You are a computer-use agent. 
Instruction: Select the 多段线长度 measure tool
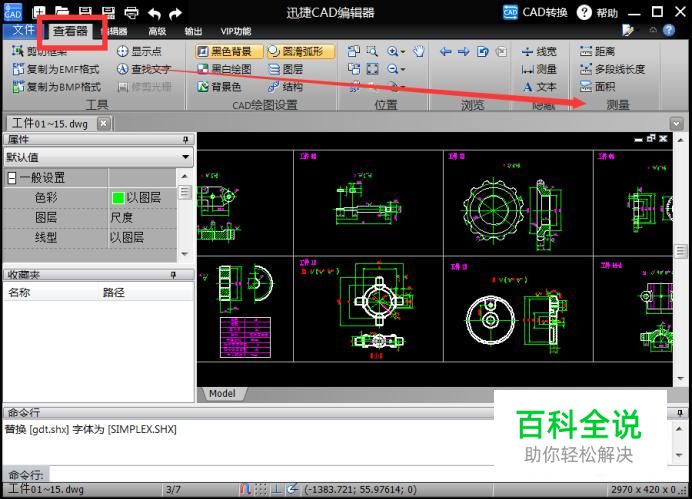pyautogui.click(x=612, y=69)
